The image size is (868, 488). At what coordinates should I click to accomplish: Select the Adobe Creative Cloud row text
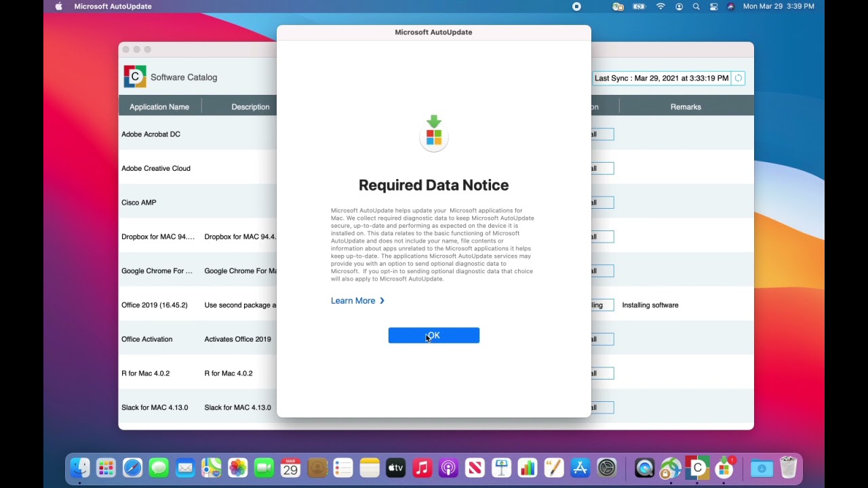coord(156,168)
